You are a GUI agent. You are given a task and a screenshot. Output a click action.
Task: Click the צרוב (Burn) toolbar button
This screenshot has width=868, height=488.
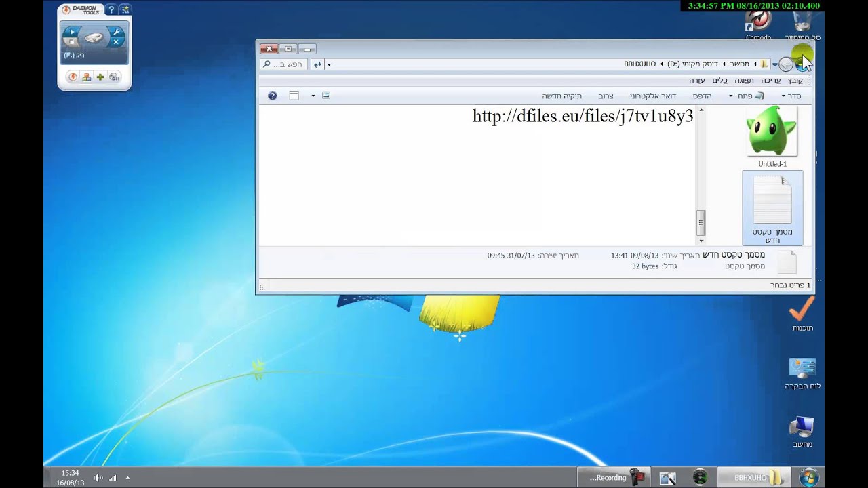click(606, 96)
